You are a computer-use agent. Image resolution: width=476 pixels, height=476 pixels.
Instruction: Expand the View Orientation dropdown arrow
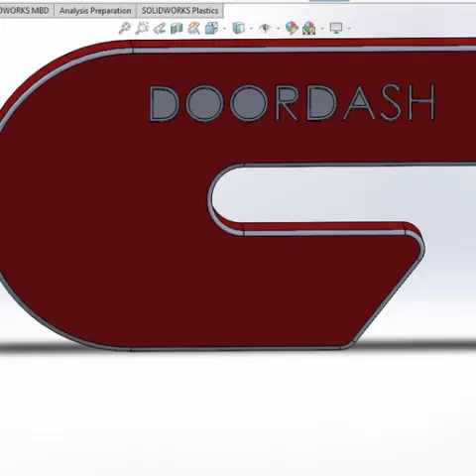225,29
